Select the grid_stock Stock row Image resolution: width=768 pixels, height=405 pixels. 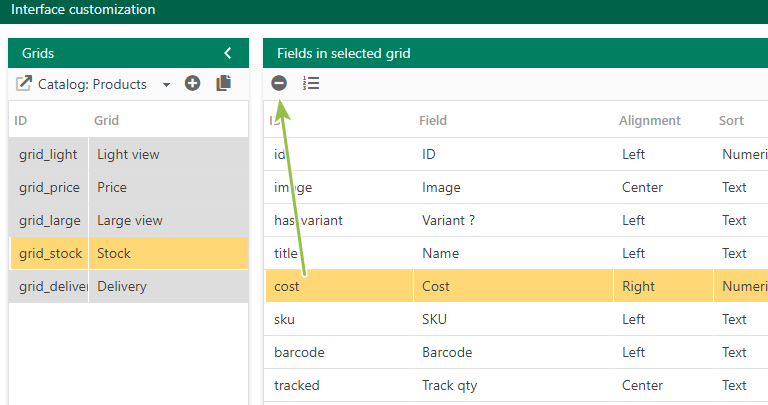[129, 253]
